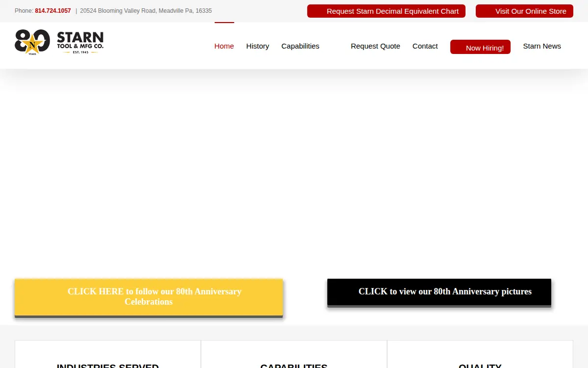Navigate to the Contact page
This screenshot has width=588, height=368.
pos(425,46)
